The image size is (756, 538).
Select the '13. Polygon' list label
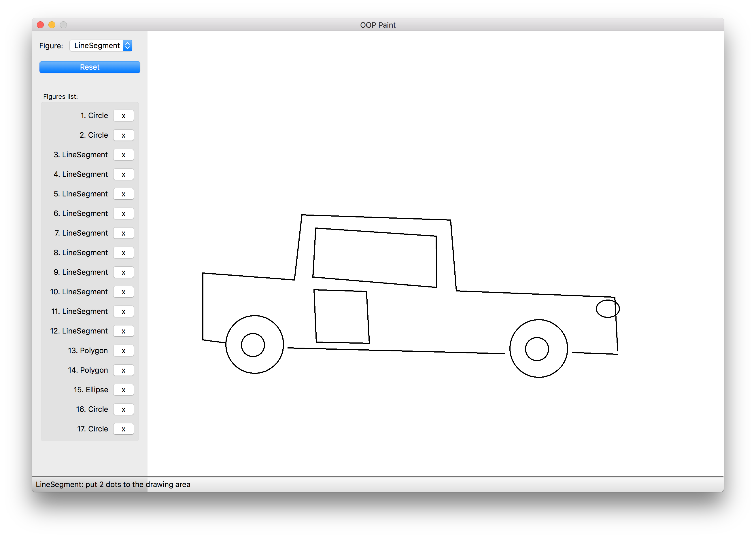click(88, 351)
